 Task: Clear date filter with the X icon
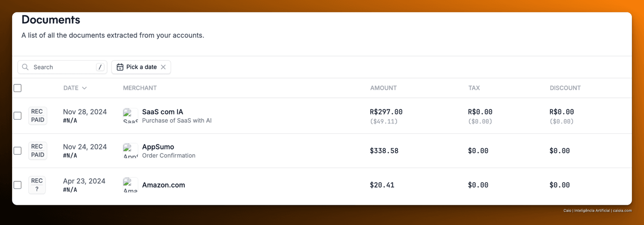tap(163, 67)
